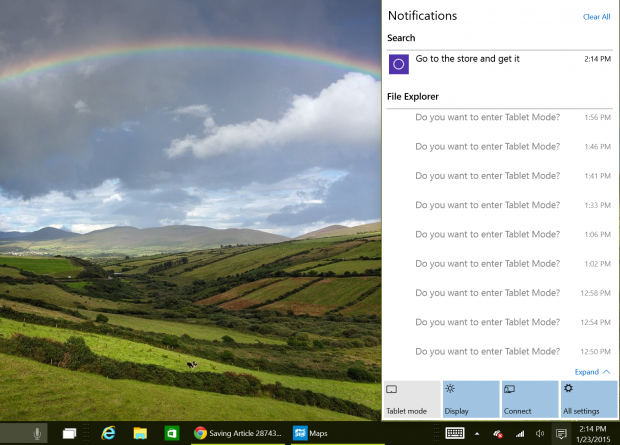Image resolution: width=620 pixels, height=445 pixels.
Task: Show hidden tray icons arrow
Action: pyautogui.click(x=477, y=434)
